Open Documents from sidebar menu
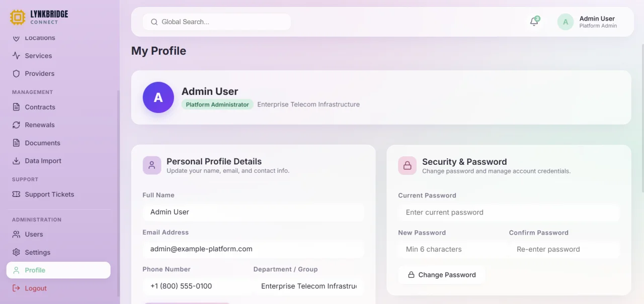 (58, 143)
